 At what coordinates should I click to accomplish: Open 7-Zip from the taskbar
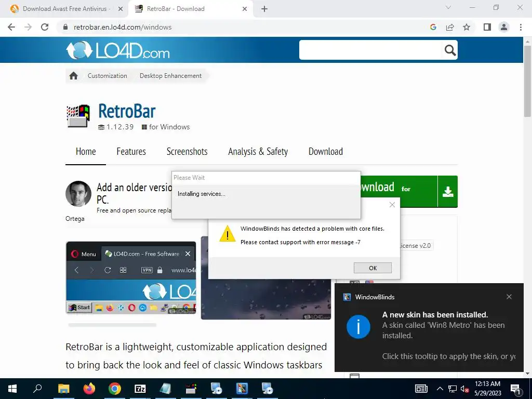point(140,389)
